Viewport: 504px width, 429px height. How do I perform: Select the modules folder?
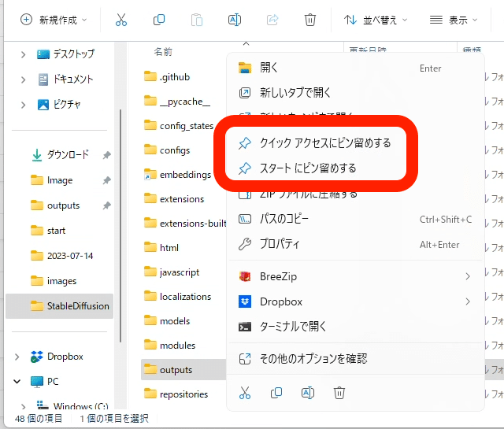169,346
